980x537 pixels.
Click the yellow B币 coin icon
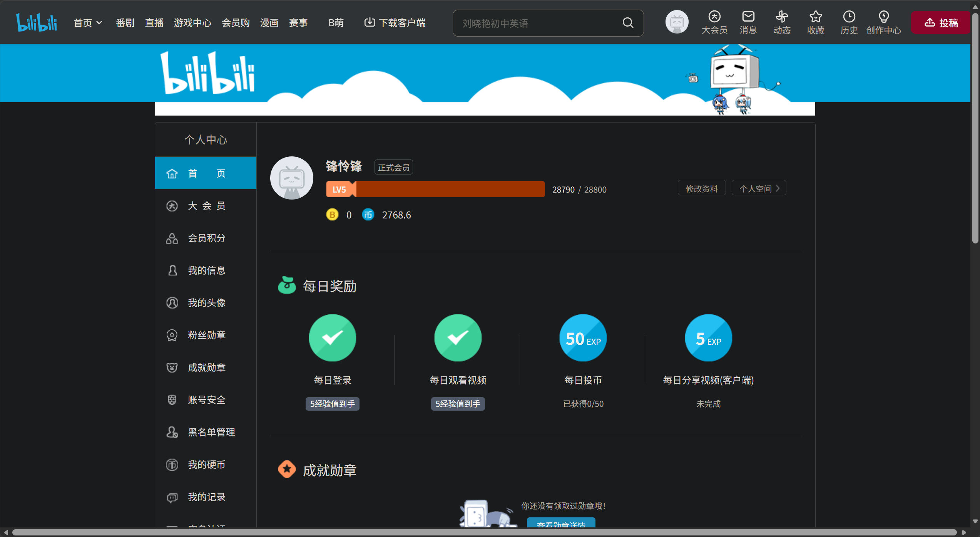332,215
